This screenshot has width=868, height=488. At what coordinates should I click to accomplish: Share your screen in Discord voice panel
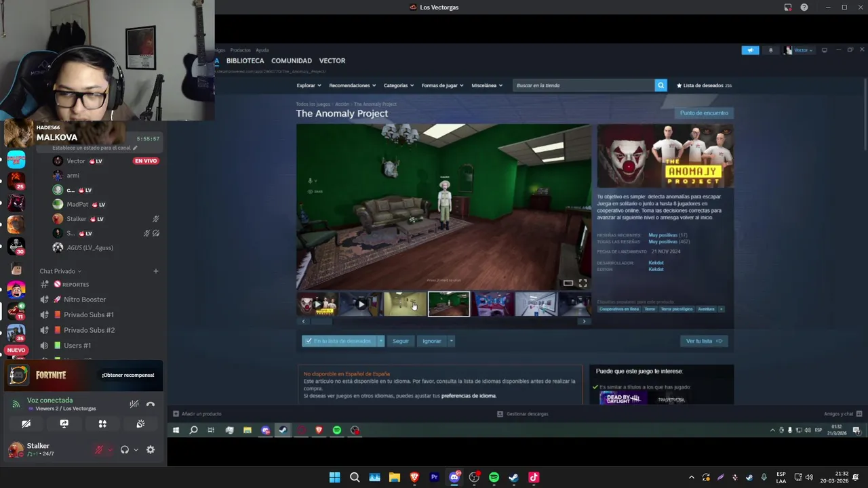pos(64,424)
